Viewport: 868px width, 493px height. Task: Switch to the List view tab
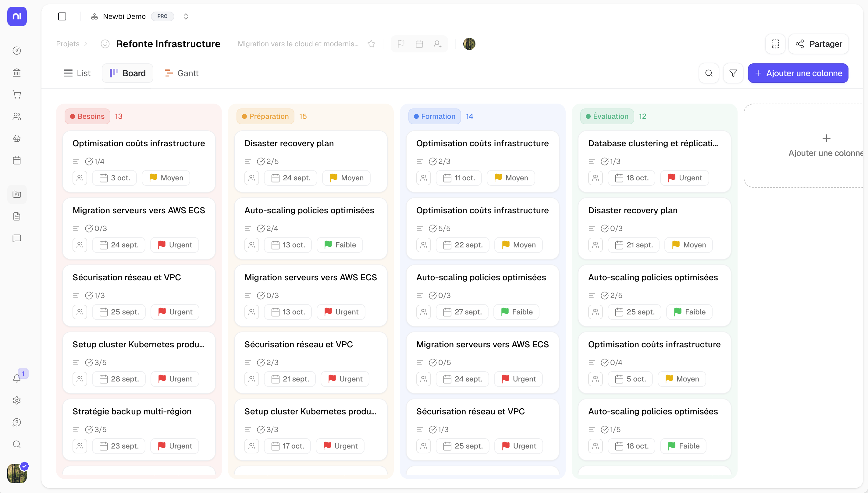77,73
